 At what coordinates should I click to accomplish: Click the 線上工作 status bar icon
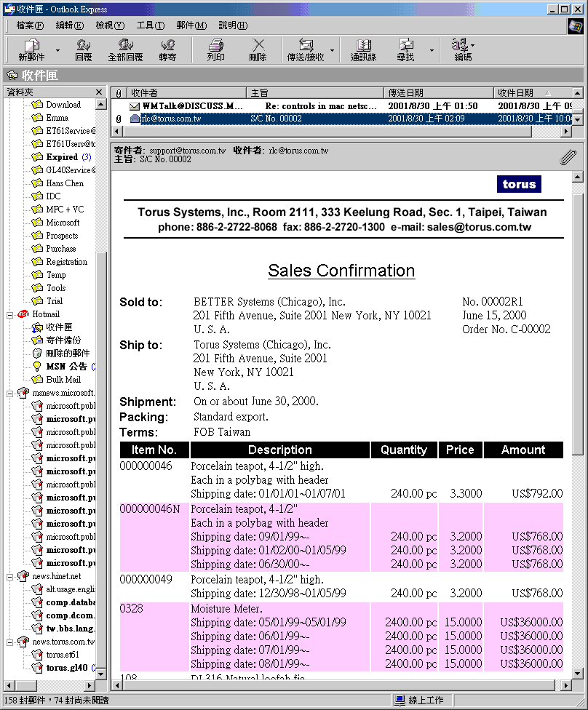400,701
